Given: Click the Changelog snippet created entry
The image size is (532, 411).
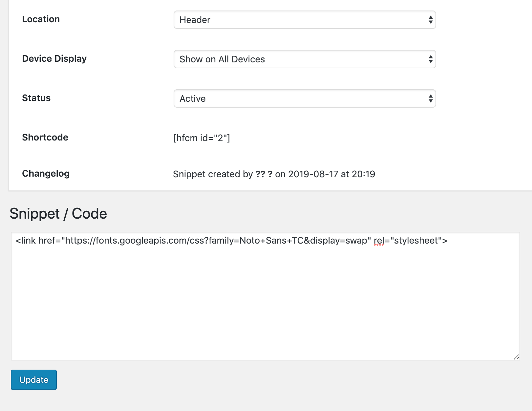Looking at the screenshot, I should point(274,174).
